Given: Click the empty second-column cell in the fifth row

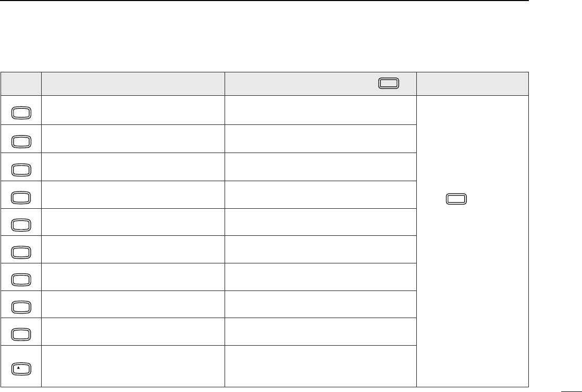Looking at the screenshot, I should click(x=133, y=222).
